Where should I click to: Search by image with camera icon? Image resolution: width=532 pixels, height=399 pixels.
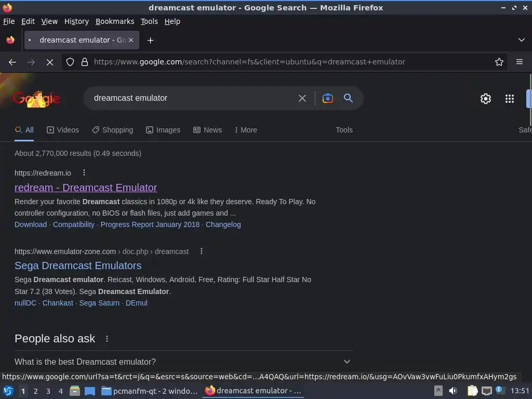[327, 98]
